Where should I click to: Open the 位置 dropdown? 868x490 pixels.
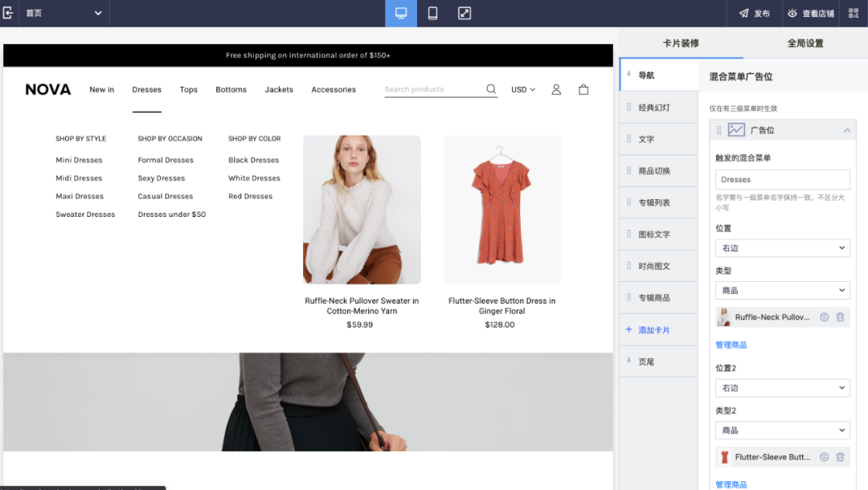(x=783, y=247)
